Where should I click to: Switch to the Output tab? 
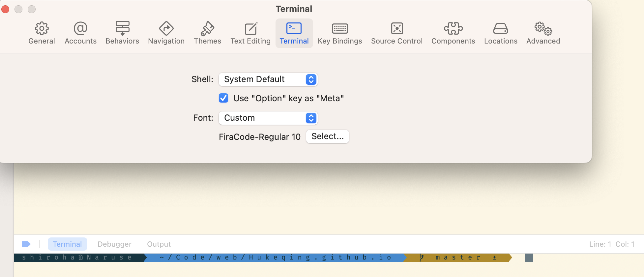(159, 244)
